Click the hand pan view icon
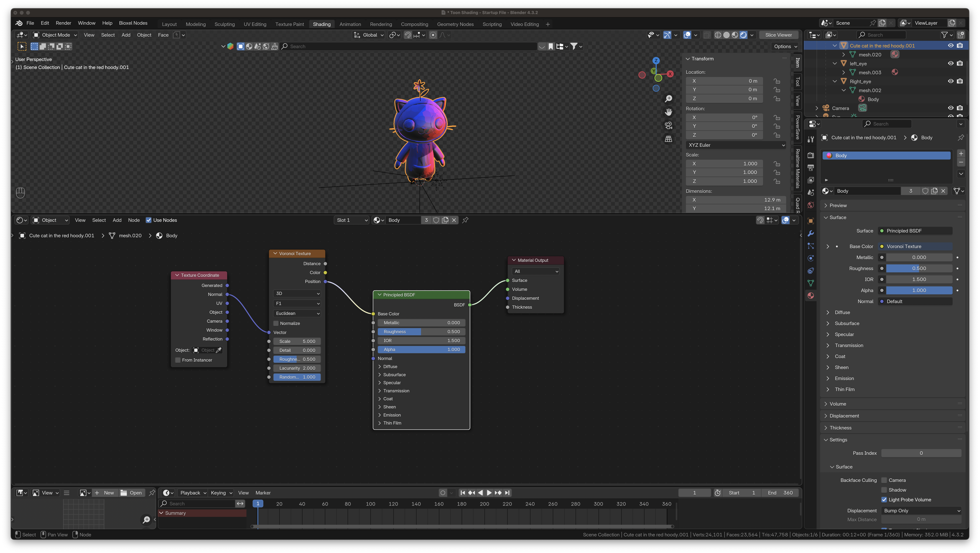The height and width of the screenshot is (553, 980). pyautogui.click(x=668, y=112)
